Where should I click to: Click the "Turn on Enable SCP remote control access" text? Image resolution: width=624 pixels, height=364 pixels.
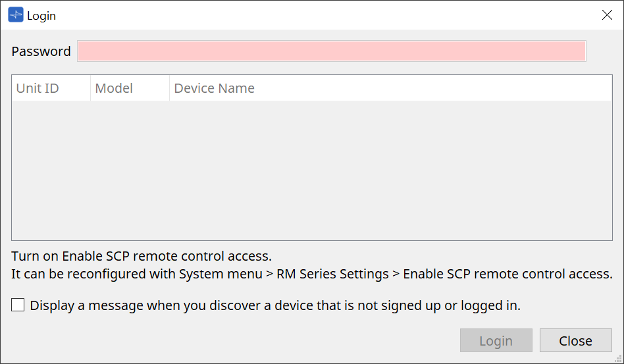click(142, 255)
